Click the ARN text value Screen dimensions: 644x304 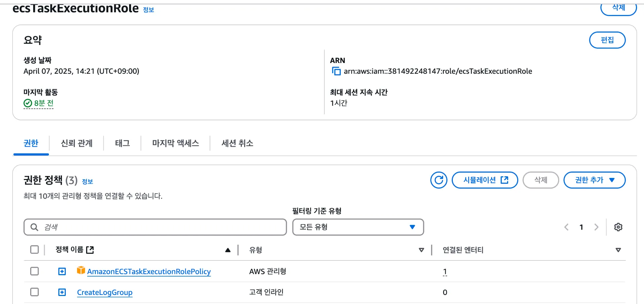438,71
